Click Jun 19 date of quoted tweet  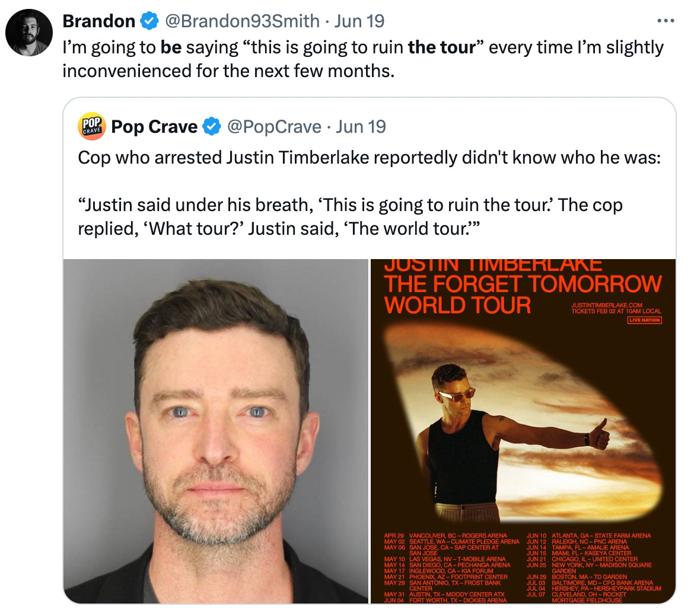pos(361,127)
